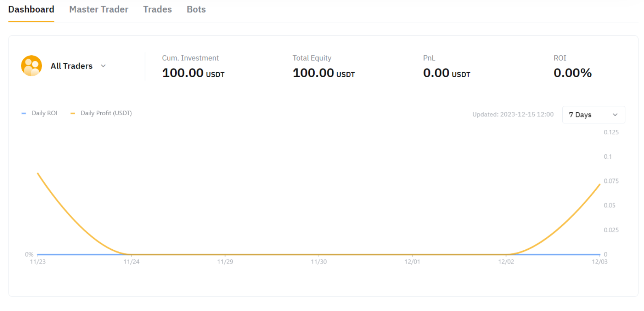Viewport: 644px width, 311px height.
Task: Click the 0.075 value on right axis
Action: [x=611, y=181]
